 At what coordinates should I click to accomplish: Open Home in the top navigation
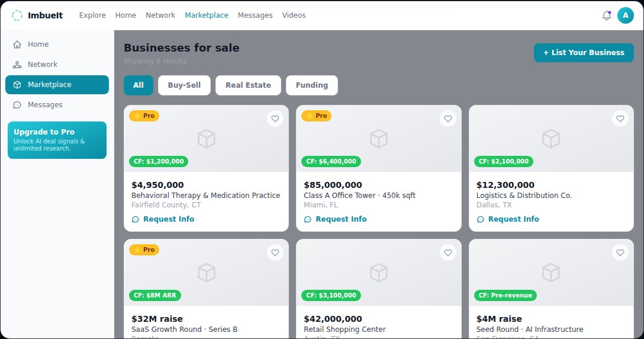pyautogui.click(x=125, y=15)
